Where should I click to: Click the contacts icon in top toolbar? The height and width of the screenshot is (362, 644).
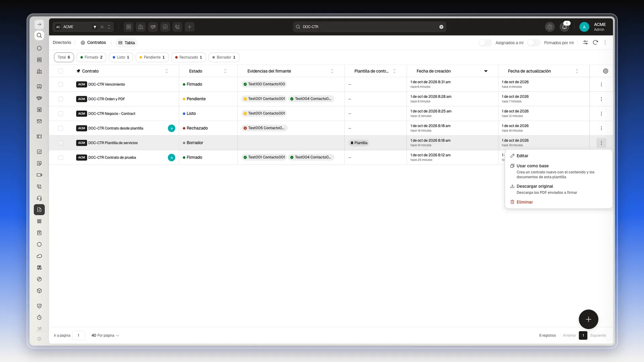click(128, 27)
